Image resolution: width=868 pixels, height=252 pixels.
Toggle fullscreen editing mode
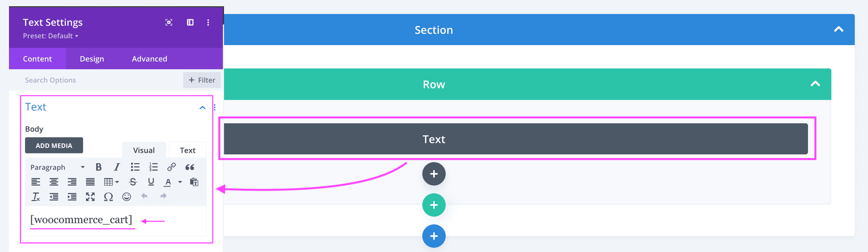point(90,197)
